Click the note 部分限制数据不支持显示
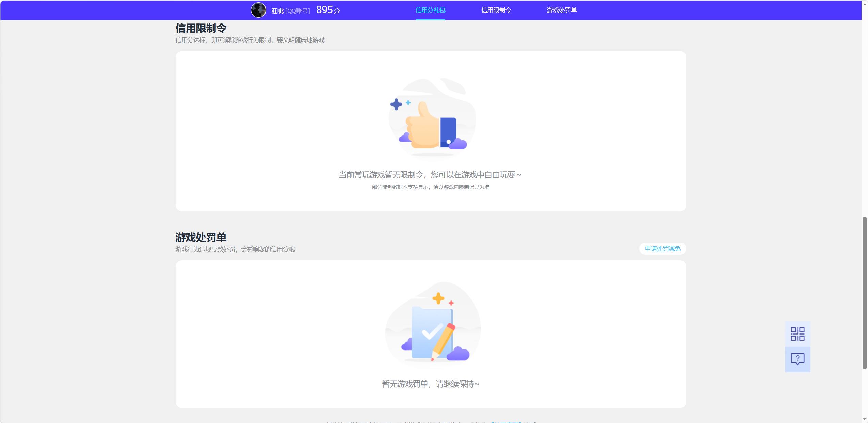Image resolution: width=868 pixels, height=423 pixels. coord(400,187)
